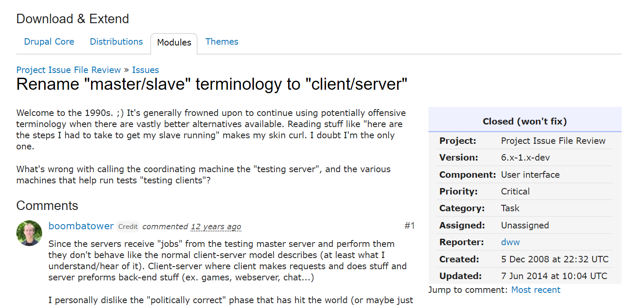Click the Download & Extend heading

pos(73,19)
